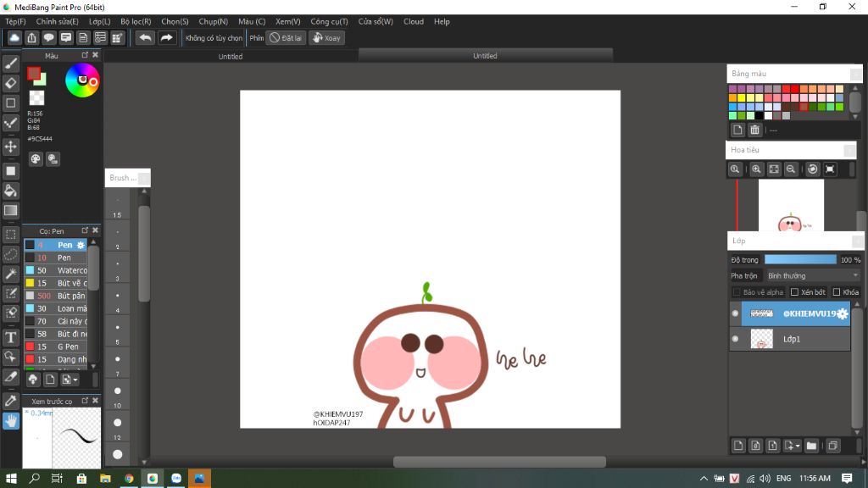Screen dimensions: 868x488
Task: Pick a hue on the color wheel
Action: click(x=82, y=80)
